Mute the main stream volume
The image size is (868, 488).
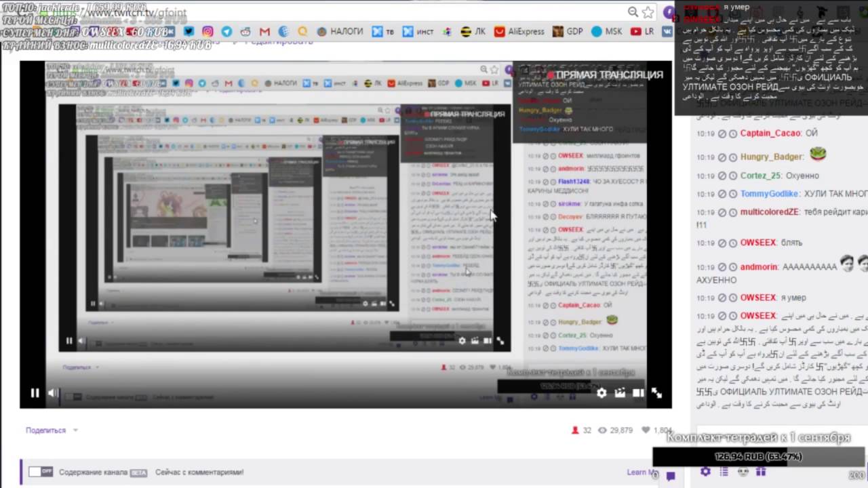[53, 392]
